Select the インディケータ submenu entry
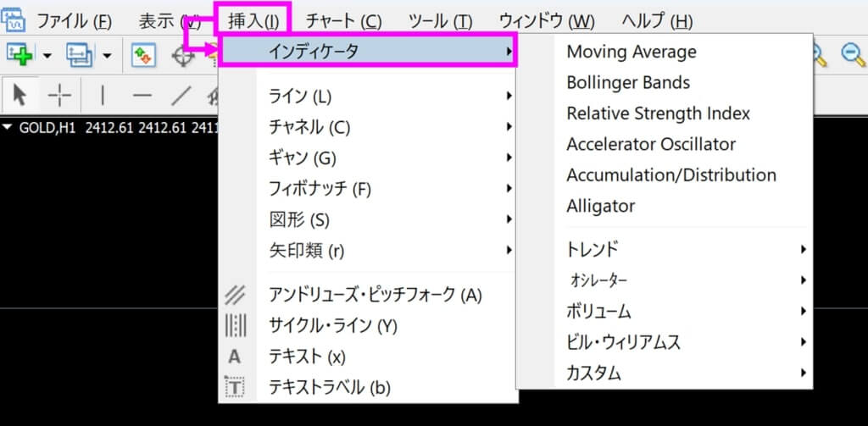868x426 pixels. 368,52
